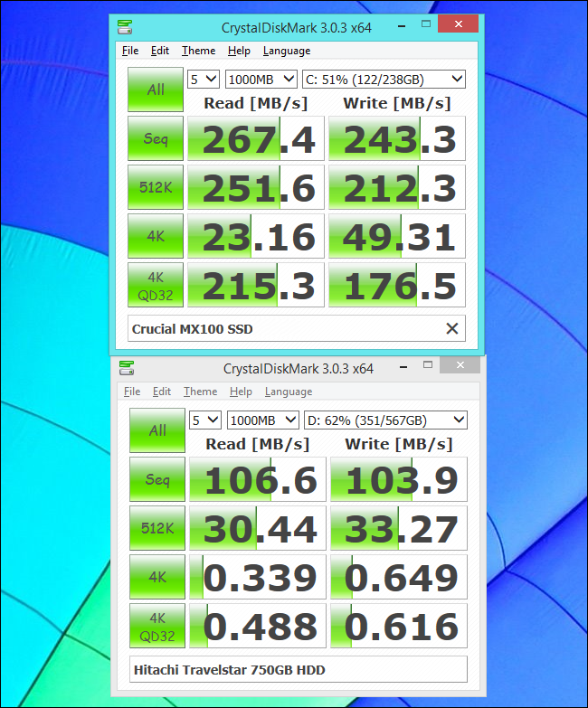This screenshot has height=708, width=588.
Task: Open Theme menu in the lower window
Action: [x=200, y=392]
